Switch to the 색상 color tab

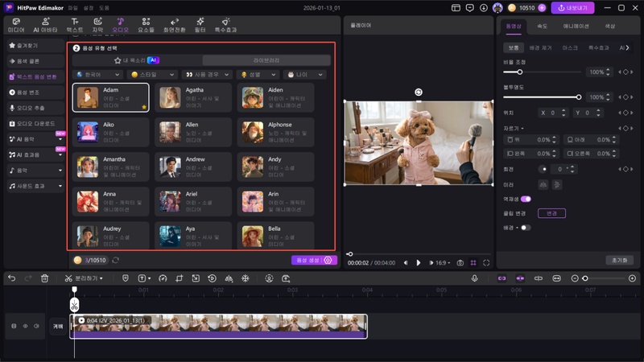[x=610, y=26]
